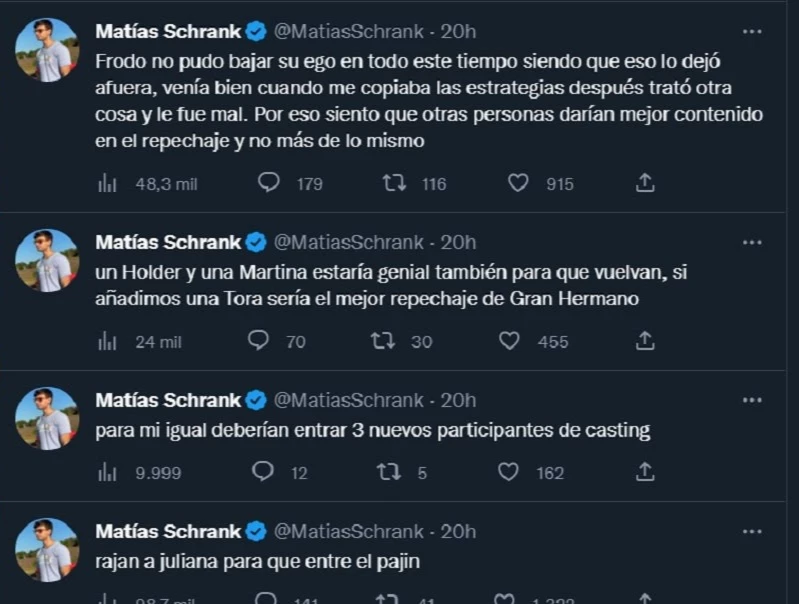This screenshot has width=799, height=604.
Task: Reply to the Holder and Martina tweet
Action: (x=258, y=341)
